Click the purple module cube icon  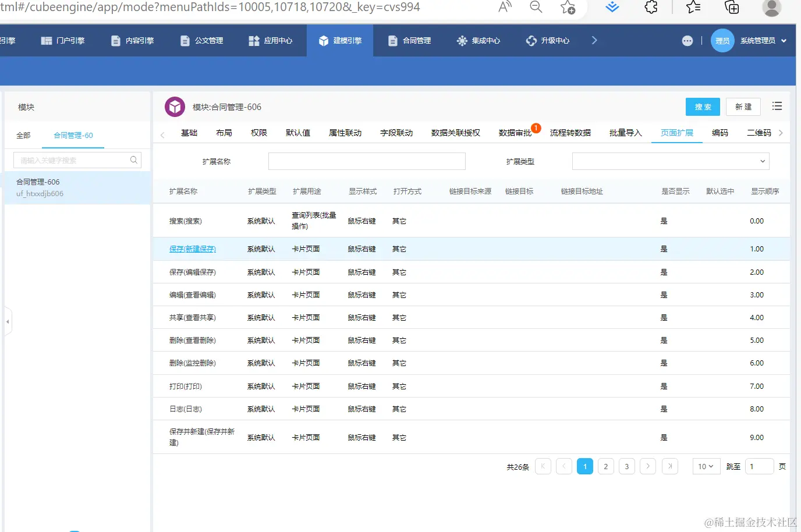pos(175,107)
